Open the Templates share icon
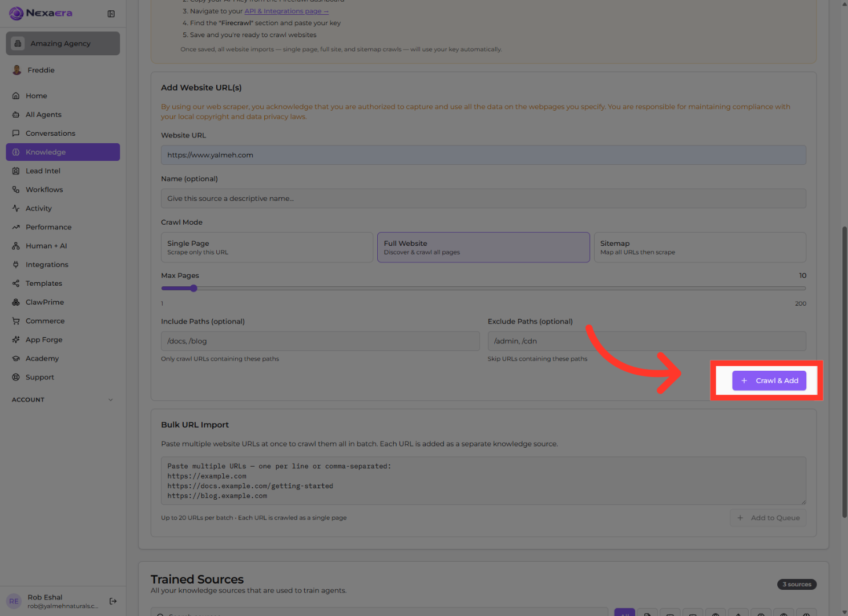 click(x=16, y=283)
